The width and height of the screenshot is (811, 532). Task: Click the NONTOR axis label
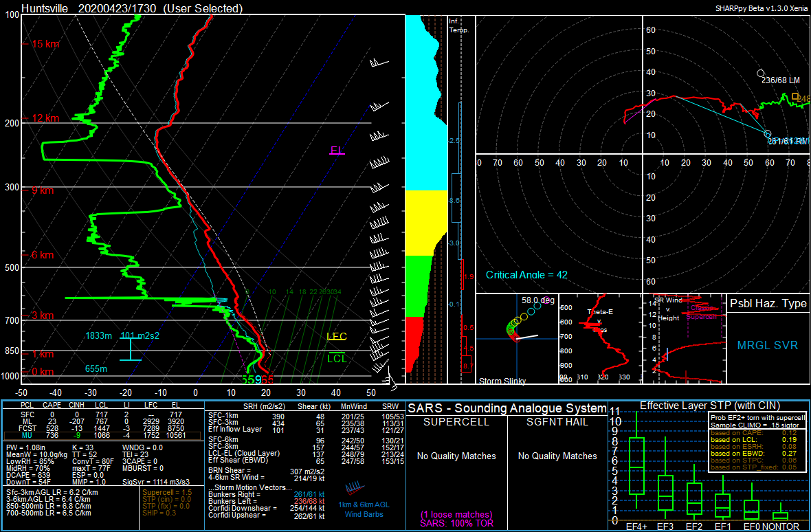pyautogui.click(x=781, y=527)
